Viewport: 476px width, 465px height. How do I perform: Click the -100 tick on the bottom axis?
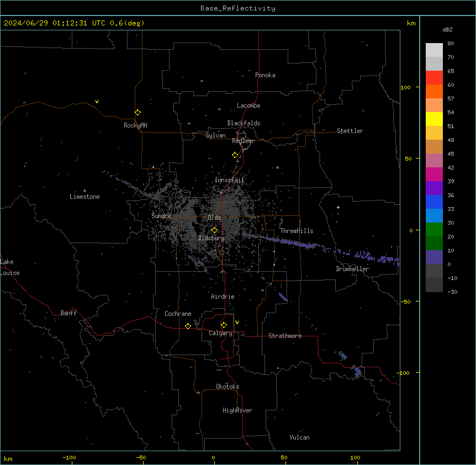point(69,458)
